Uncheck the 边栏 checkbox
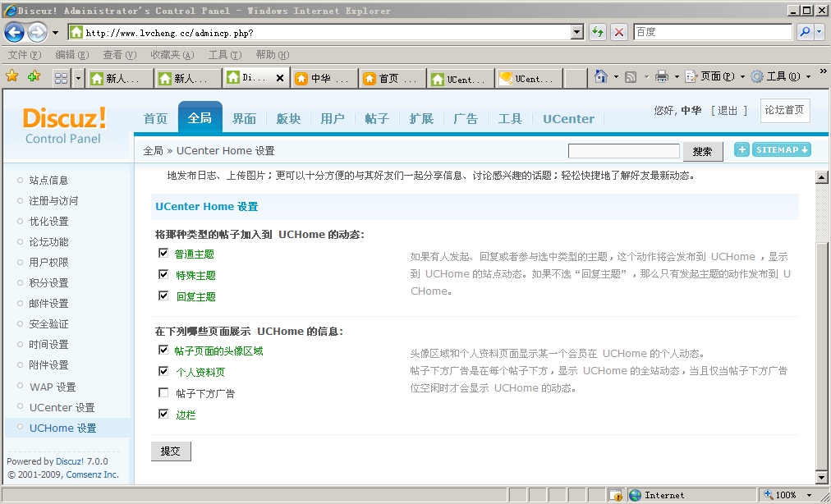The height and width of the screenshot is (504, 831). tap(163, 414)
